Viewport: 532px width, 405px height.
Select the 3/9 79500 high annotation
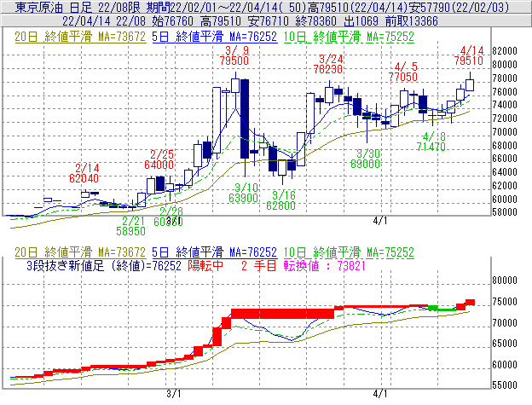tap(234, 55)
